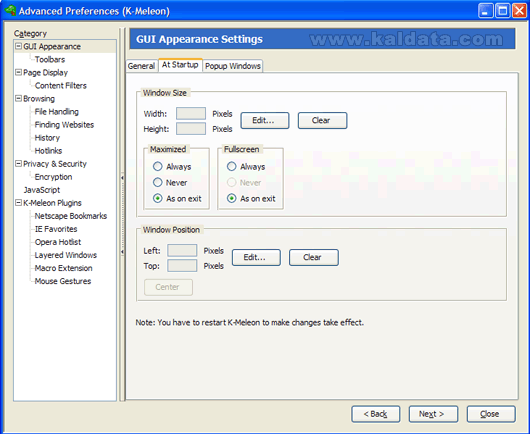Select Toolbars in category tree
Screen dimensions: 530x434
click(50, 59)
